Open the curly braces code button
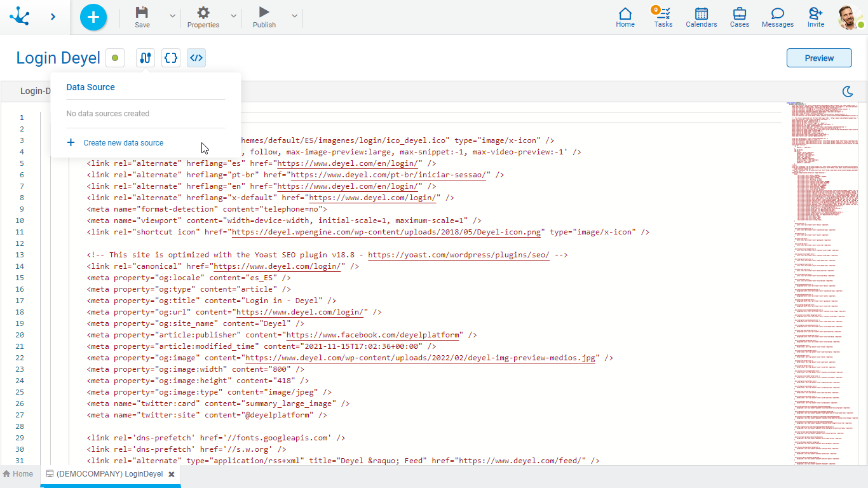 (170, 58)
